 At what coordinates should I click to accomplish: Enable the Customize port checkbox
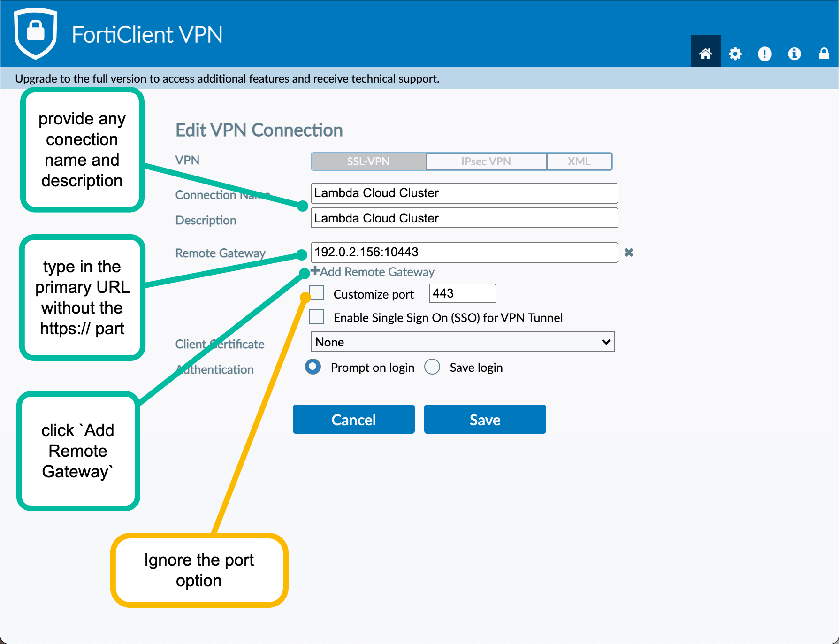[x=316, y=293]
